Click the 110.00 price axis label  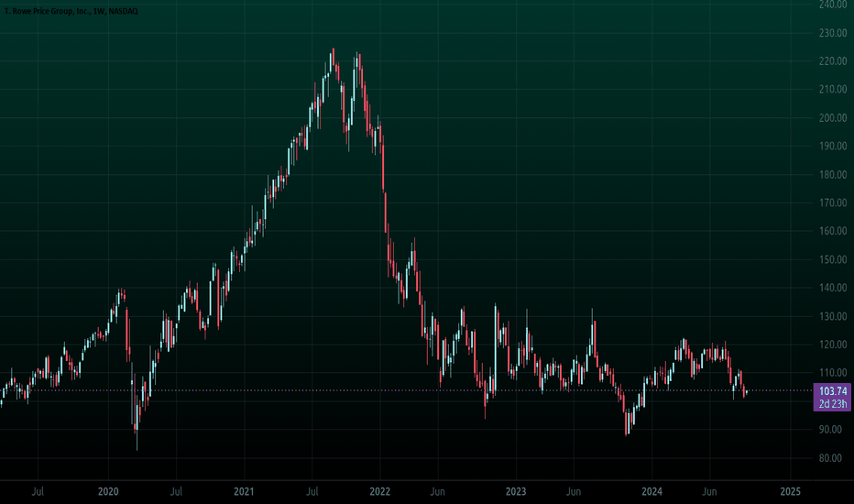coord(833,373)
